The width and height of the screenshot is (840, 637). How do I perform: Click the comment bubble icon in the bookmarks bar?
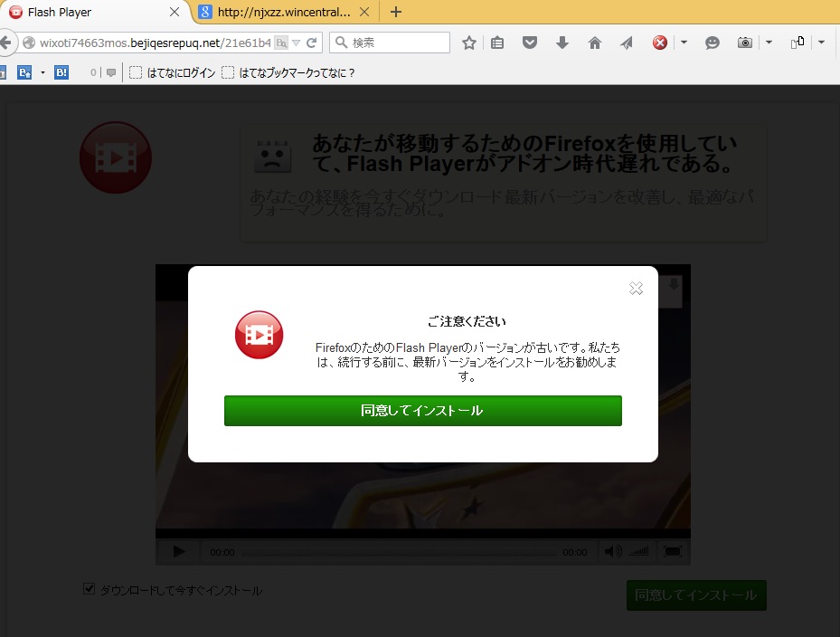pos(111,73)
